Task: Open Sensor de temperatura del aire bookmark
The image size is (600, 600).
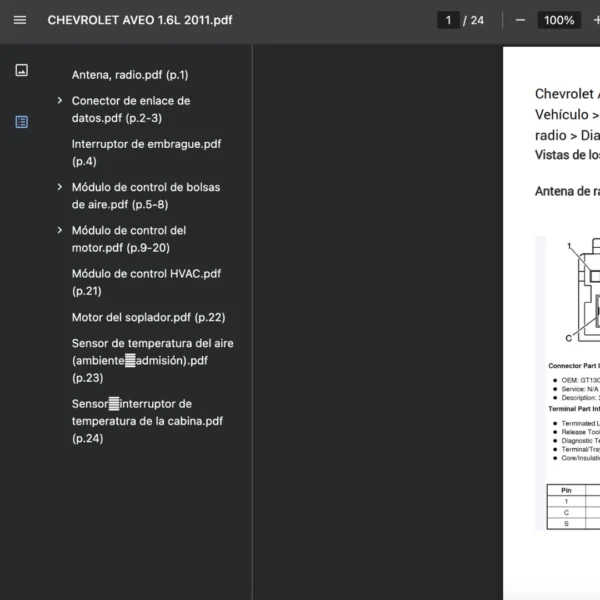Action: pos(152,360)
